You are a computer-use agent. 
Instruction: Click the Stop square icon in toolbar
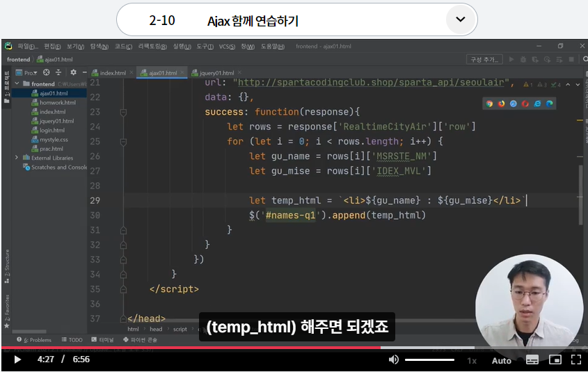pos(571,59)
